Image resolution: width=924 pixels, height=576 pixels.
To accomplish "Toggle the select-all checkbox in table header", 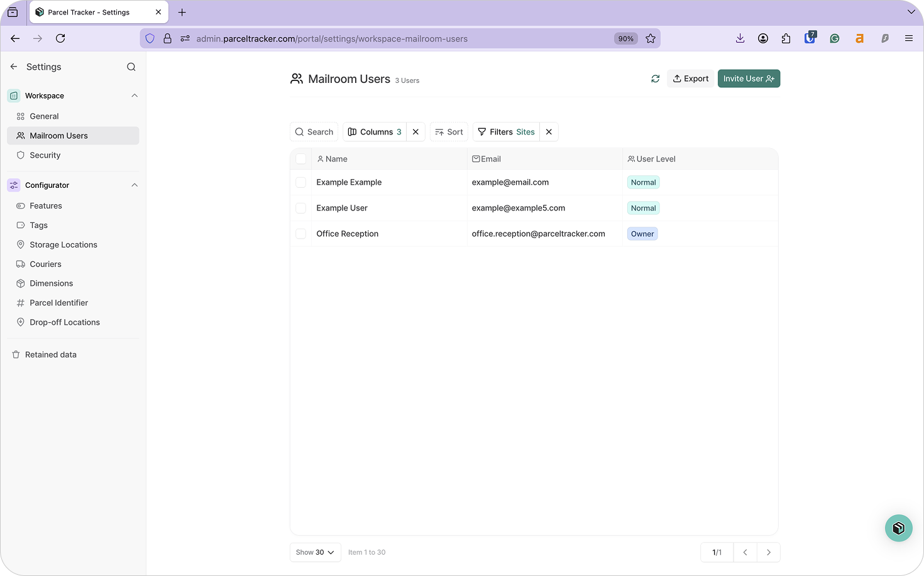I will pyautogui.click(x=300, y=159).
